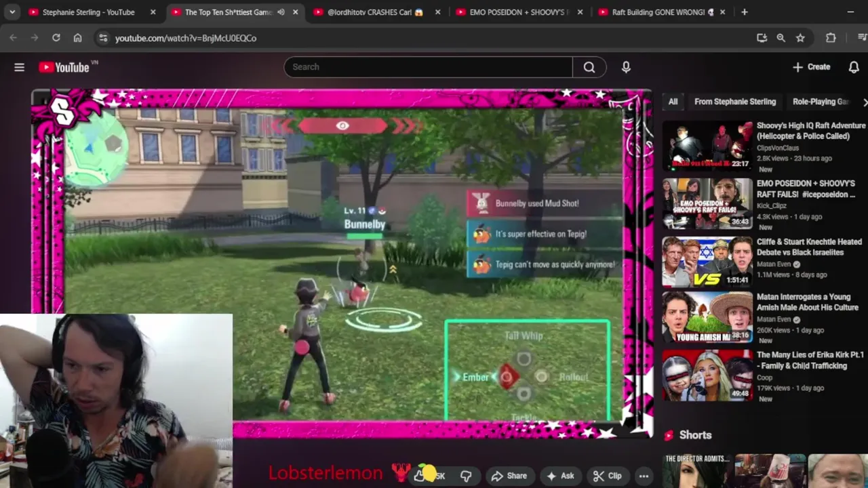The height and width of the screenshot is (488, 868).
Task: Visit Kick_Clipz channel name
Action: pyautogui.click(x=773, y=206)
